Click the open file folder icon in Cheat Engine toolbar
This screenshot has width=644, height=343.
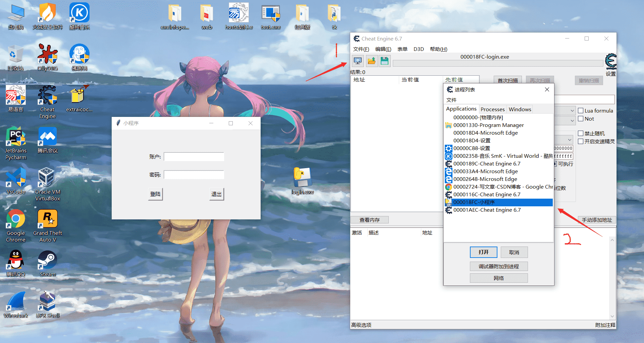372,61
